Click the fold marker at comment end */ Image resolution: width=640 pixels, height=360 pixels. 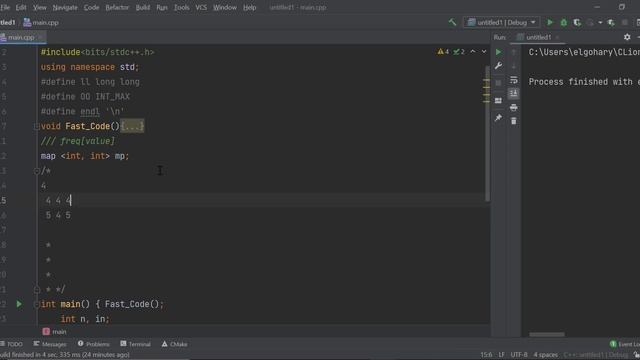[36, 289]
